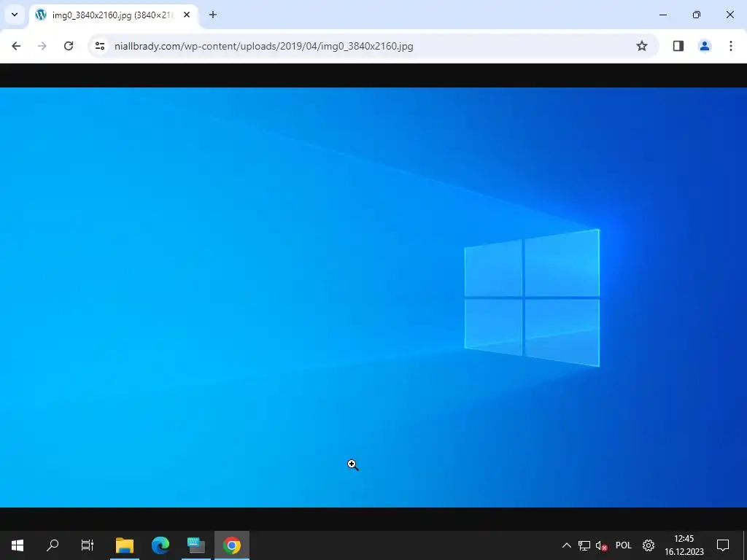Open Task View on the taskbar
The width and height of the screenshot is (747, 560).
88,545
